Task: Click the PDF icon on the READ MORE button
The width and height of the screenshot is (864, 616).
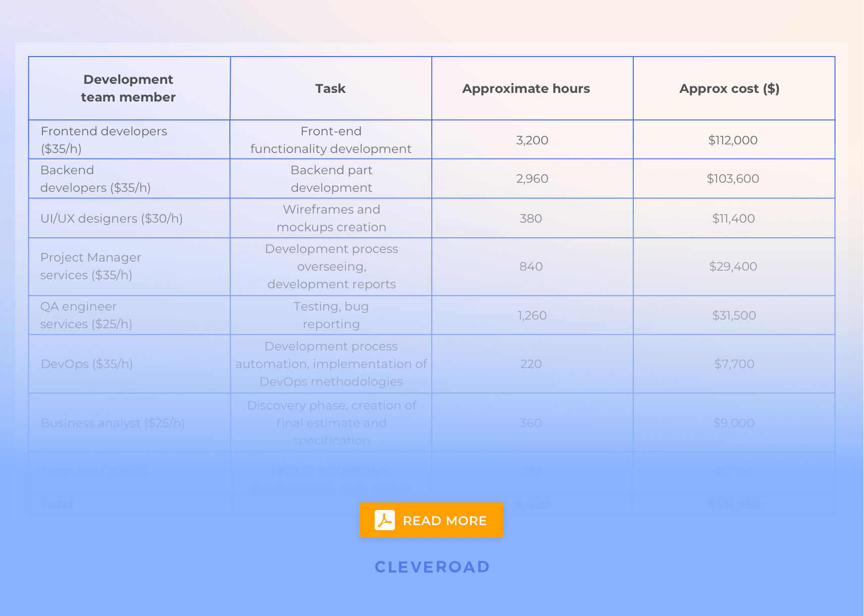Action: [385, 520]
